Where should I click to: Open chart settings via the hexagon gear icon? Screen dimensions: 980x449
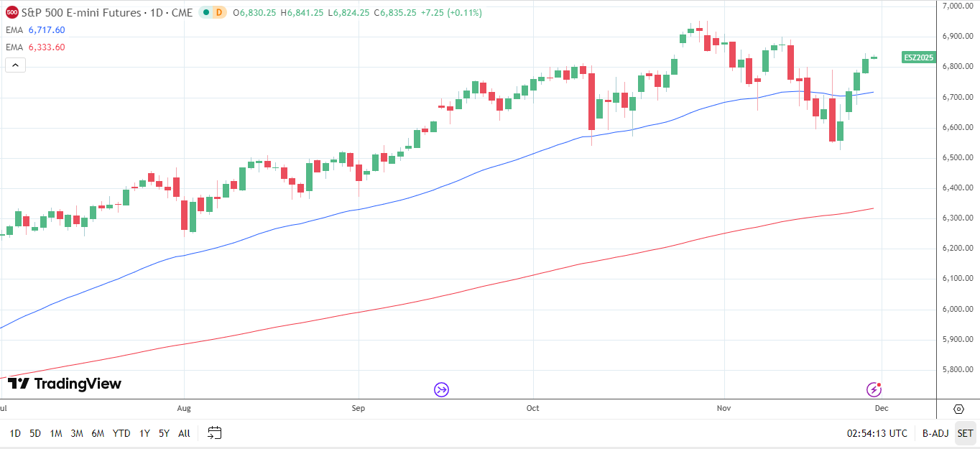click(958, 409)
